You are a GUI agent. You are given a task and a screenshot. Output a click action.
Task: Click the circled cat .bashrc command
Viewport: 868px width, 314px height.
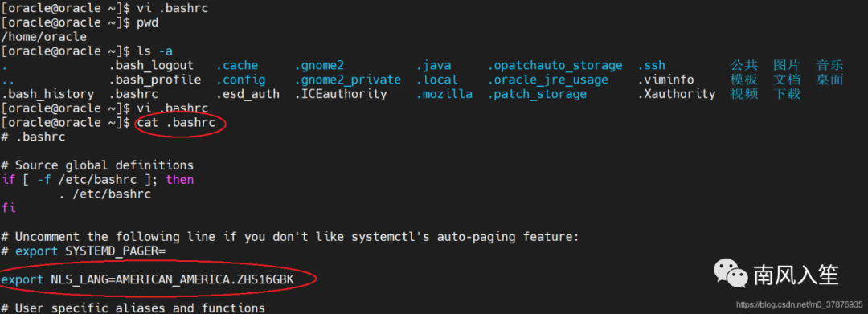point(176,123)
